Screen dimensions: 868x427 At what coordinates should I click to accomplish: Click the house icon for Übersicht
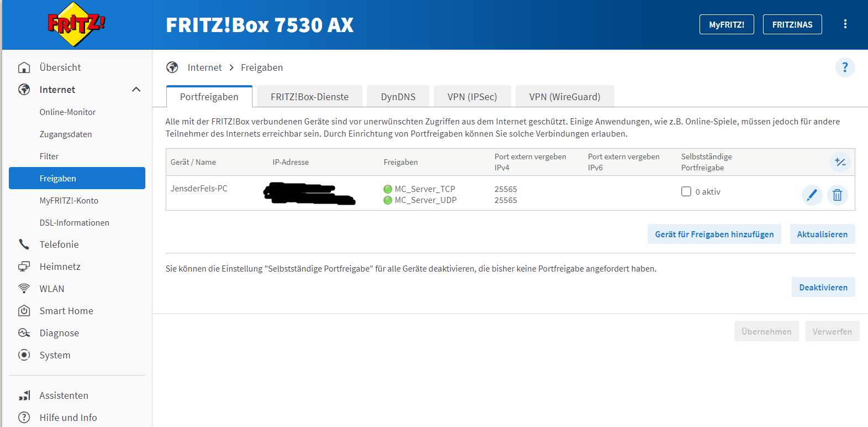24,67
